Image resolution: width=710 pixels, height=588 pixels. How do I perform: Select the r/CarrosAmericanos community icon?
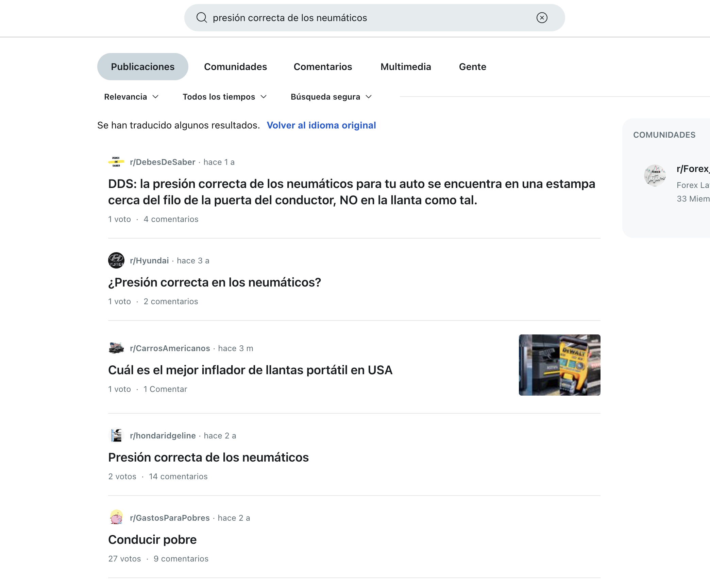click(116, 348)
